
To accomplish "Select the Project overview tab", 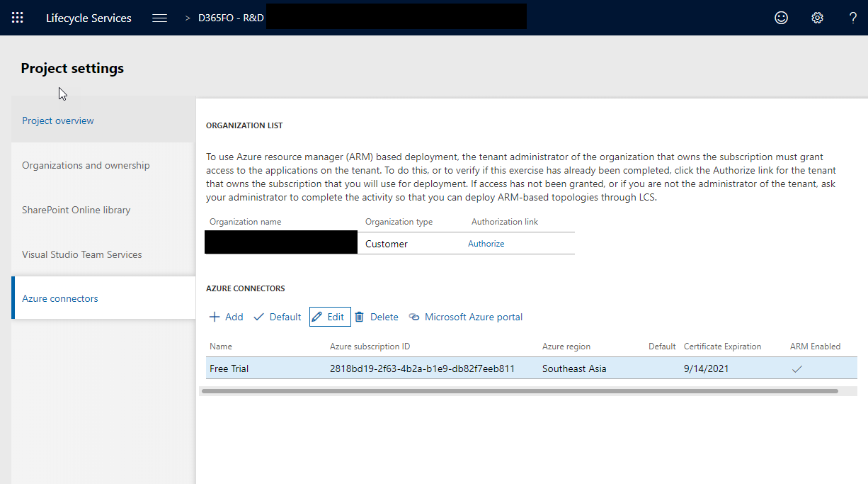I will [58, 120].
